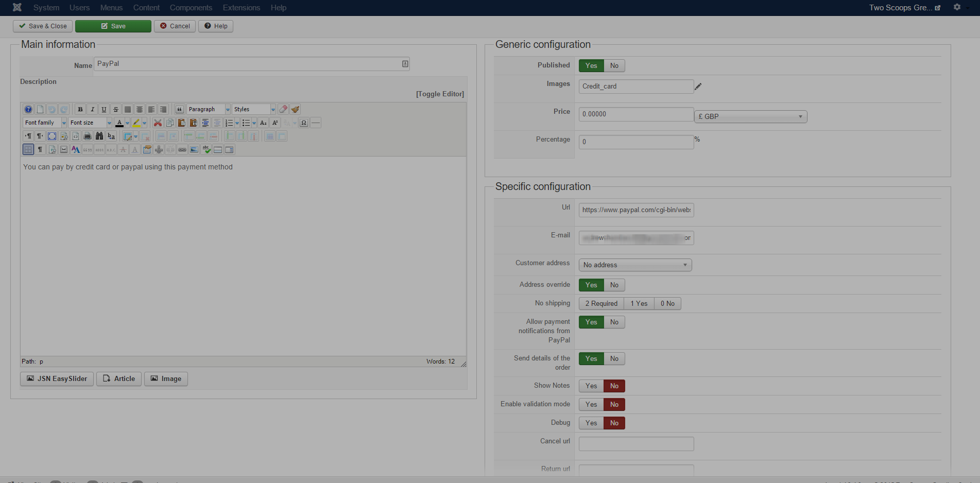This screenshot has height=483, width=980.
Task: Disable Allow payment notifications from PayPal
Action: [614, 322]
